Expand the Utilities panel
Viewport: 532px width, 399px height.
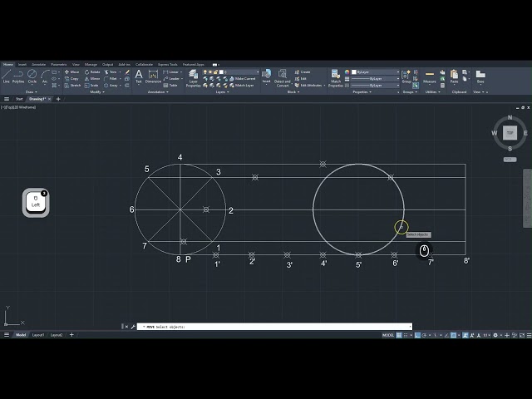(432, 92)
